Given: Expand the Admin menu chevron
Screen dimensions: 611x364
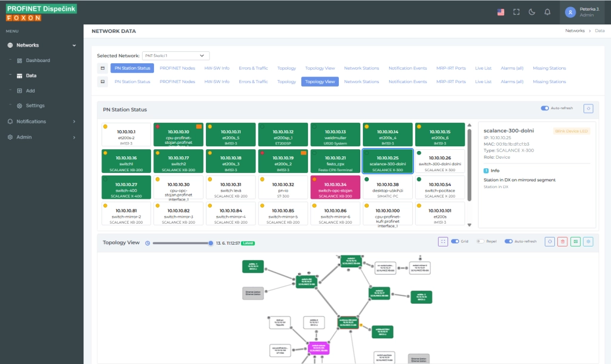Looking at the screenshot, I should 74,138.
